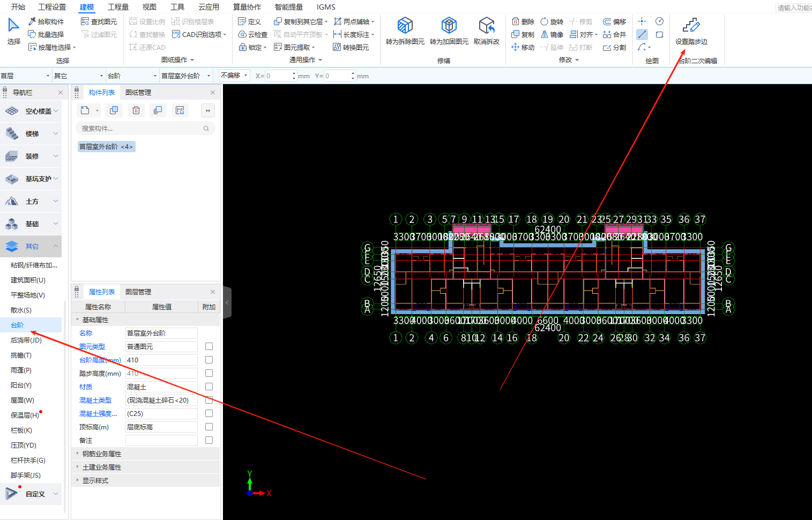The height and width of the screenshot is (520, 812).
Task: Click the more tools arrow in 构件列表
Action: (207, 110)
